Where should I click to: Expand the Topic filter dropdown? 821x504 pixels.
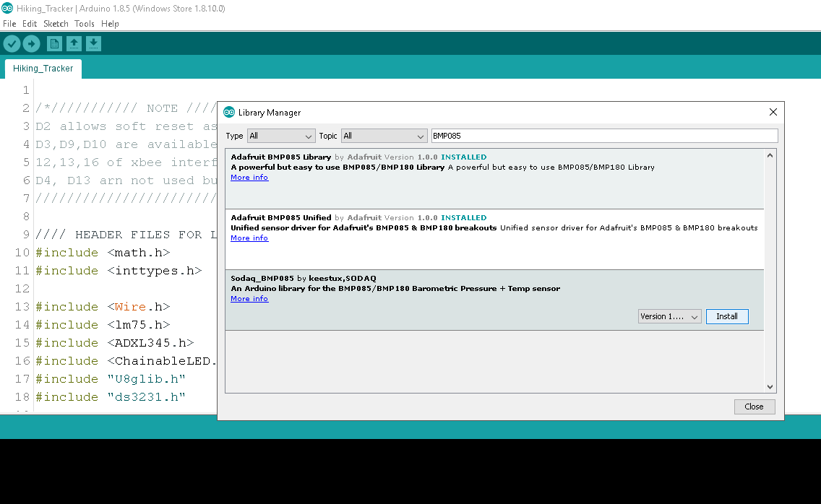coord(384,136)
